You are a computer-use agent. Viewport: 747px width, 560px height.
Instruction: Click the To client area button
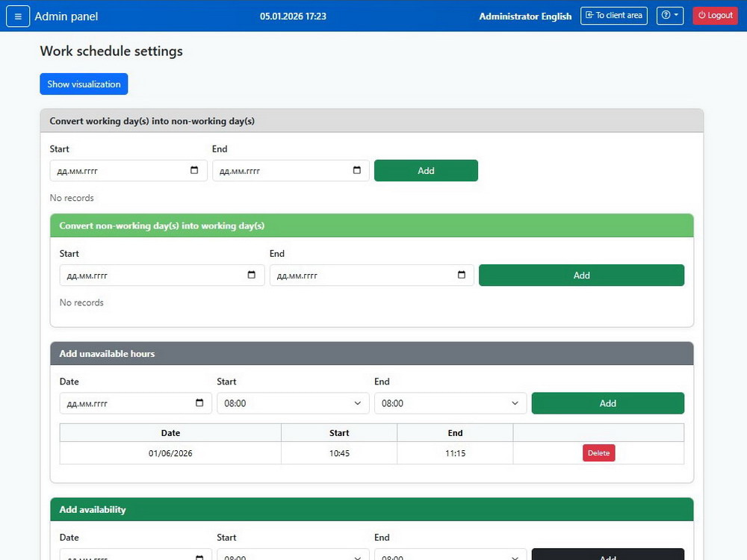(x=613, y=15)
